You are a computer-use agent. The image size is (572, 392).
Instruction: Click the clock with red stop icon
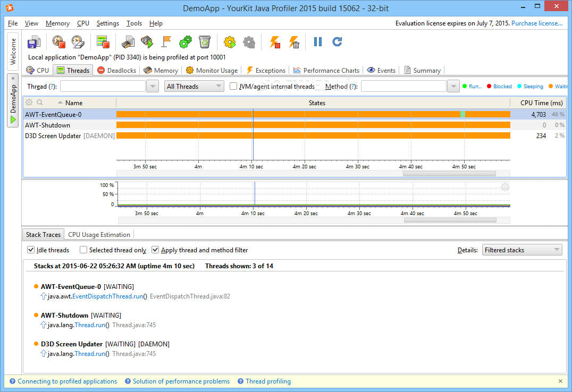58,42
